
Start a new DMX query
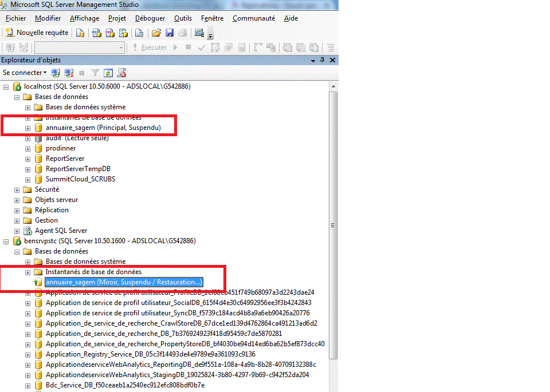pos(110,33)
